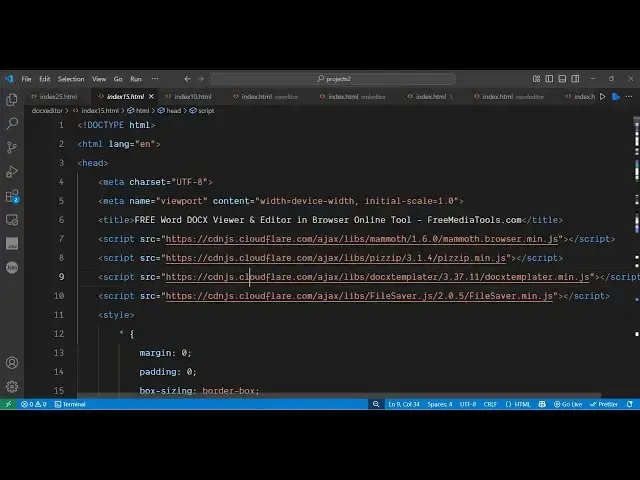Image resolution: width=640 pixels, height=480 pixels.
Task: Open the notifications bell in status bar
Action: pos(630,404)
